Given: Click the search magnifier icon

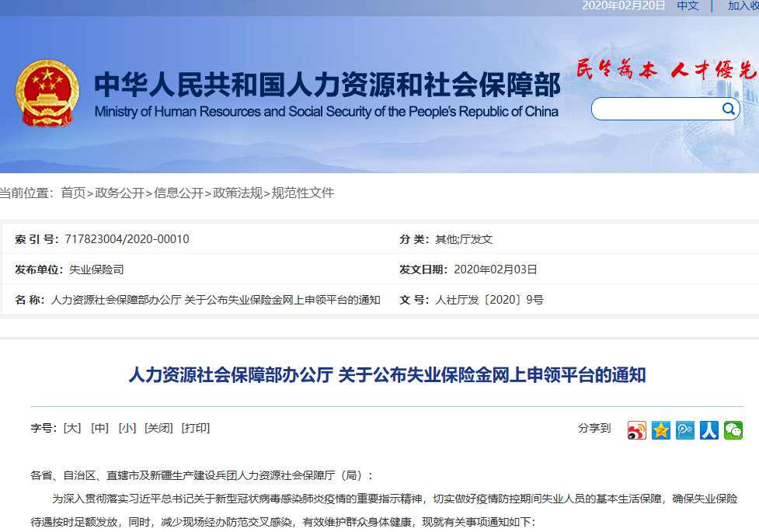Looking at the screenshot, I should (729, 109).
